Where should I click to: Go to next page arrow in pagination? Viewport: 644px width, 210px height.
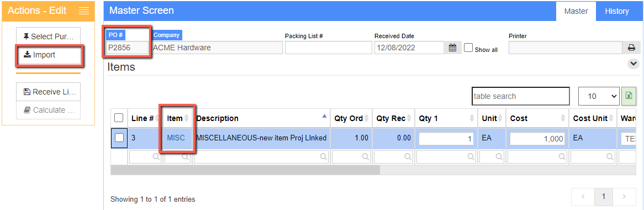pos(624,197)
